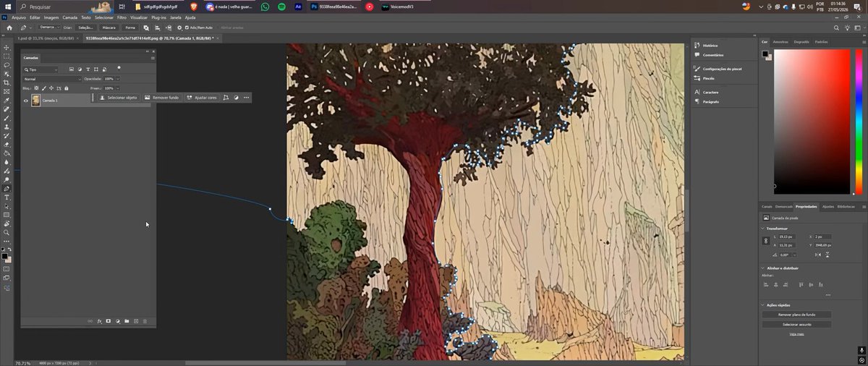Open the Histórico panel icon
The image size is (868, 366).
(697, 46)
